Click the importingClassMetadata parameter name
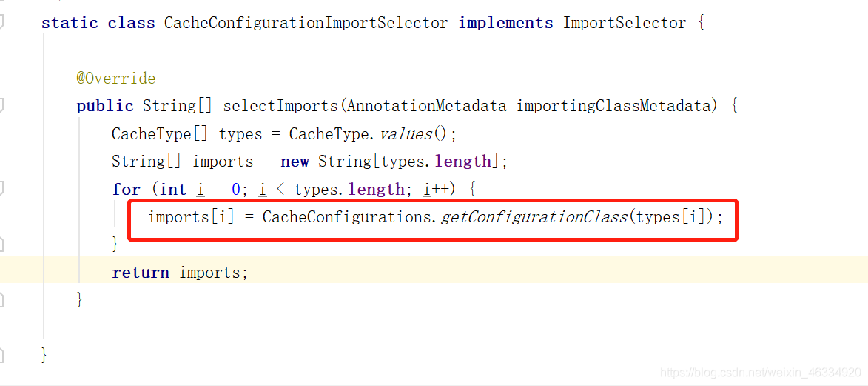This screenshot has width=868, height=386. pos(613,106)
